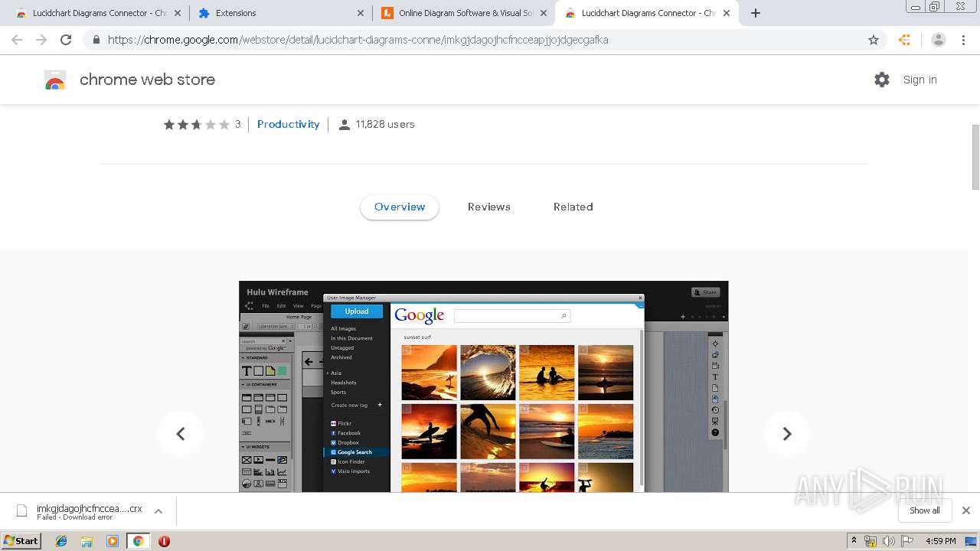Image resolution: width=980 pixels, height=551 pixels.
Task: Show hidden system tray icons
Action: point(854,540)
